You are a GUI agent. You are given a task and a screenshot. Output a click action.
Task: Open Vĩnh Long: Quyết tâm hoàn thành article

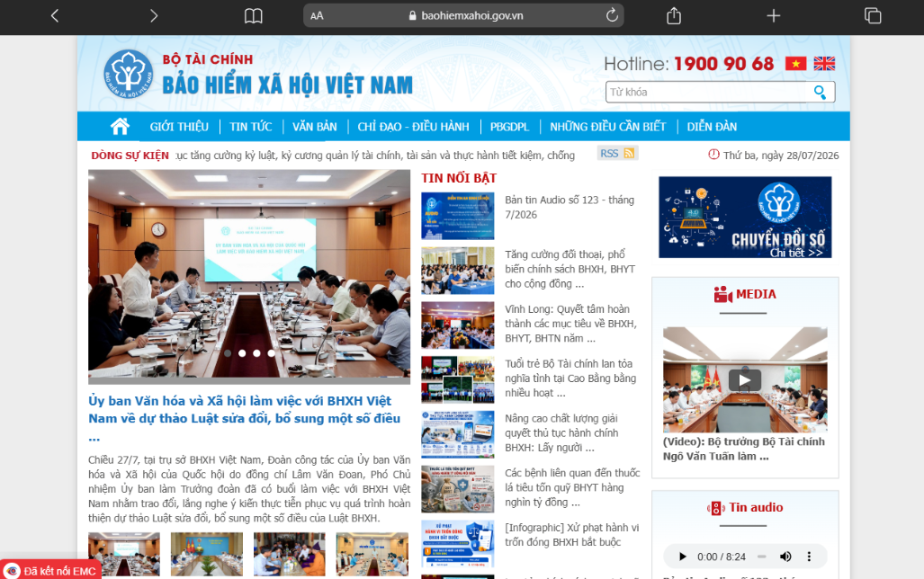[x=570, y=324]
